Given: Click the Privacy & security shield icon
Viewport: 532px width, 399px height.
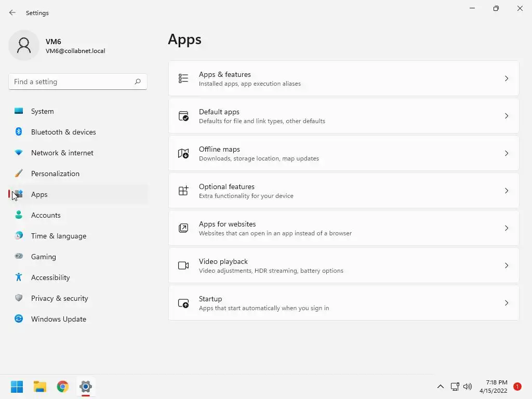Looking at the screenshot, I should pos(19,298).
